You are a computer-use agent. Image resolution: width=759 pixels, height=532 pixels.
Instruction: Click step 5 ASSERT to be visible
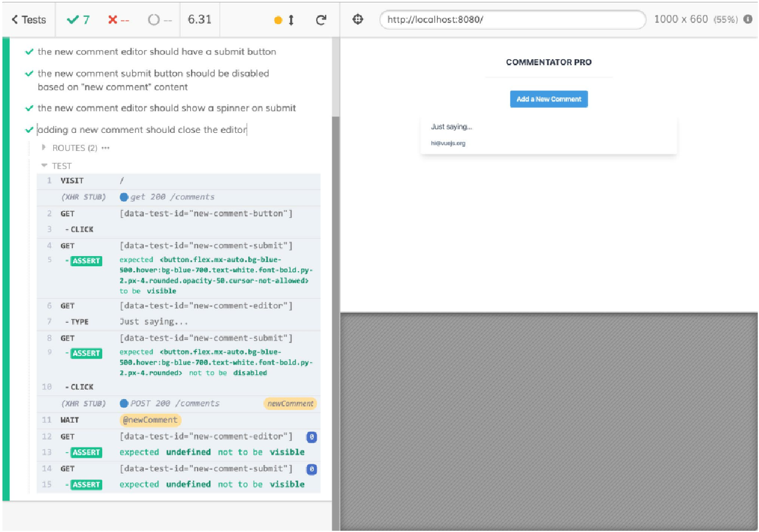coord(178,275)
